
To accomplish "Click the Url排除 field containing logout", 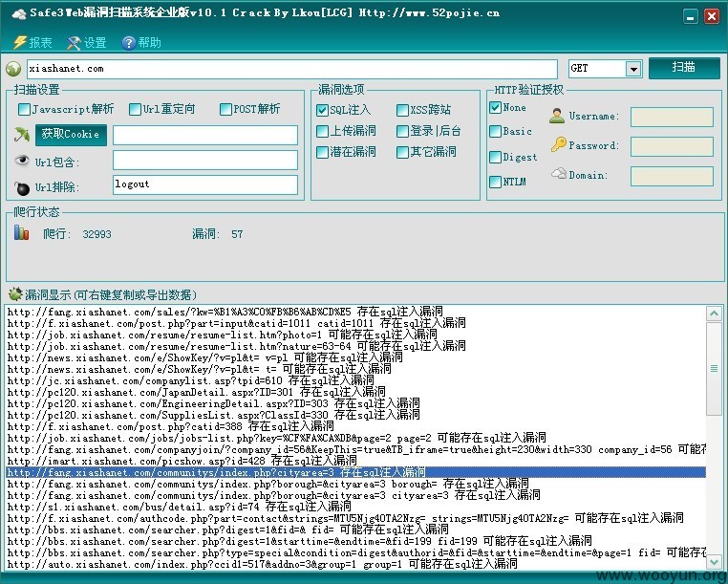I will [204, 184].
